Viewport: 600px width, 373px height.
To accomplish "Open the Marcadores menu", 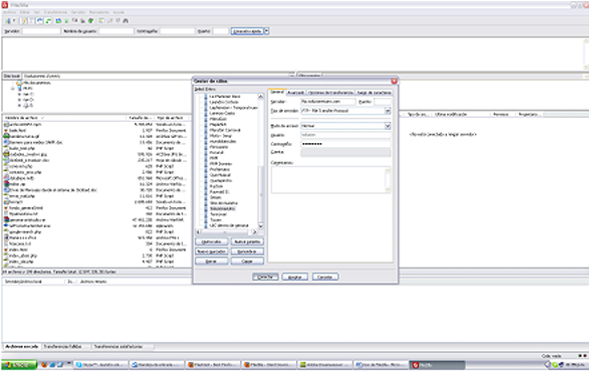I will point(99,12).
